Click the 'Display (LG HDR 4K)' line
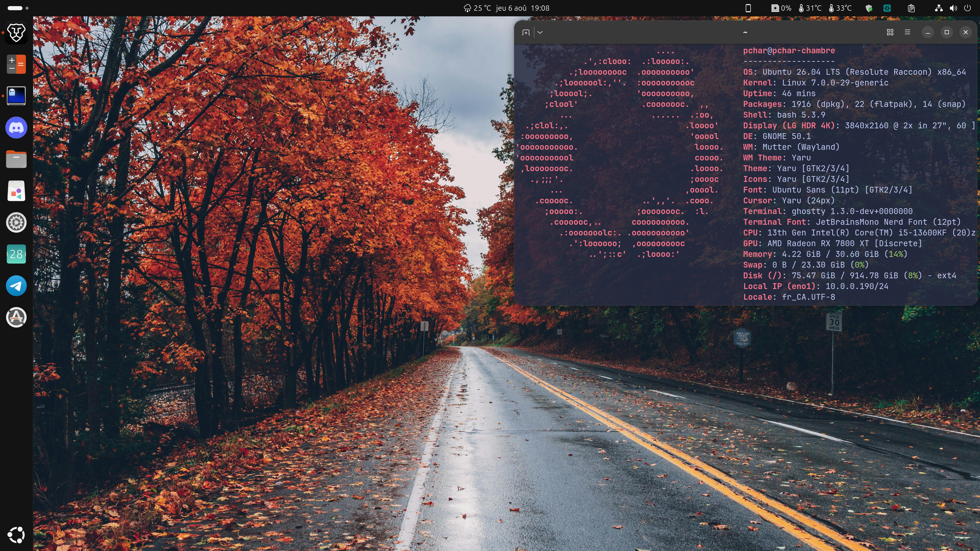 point(859,126)
